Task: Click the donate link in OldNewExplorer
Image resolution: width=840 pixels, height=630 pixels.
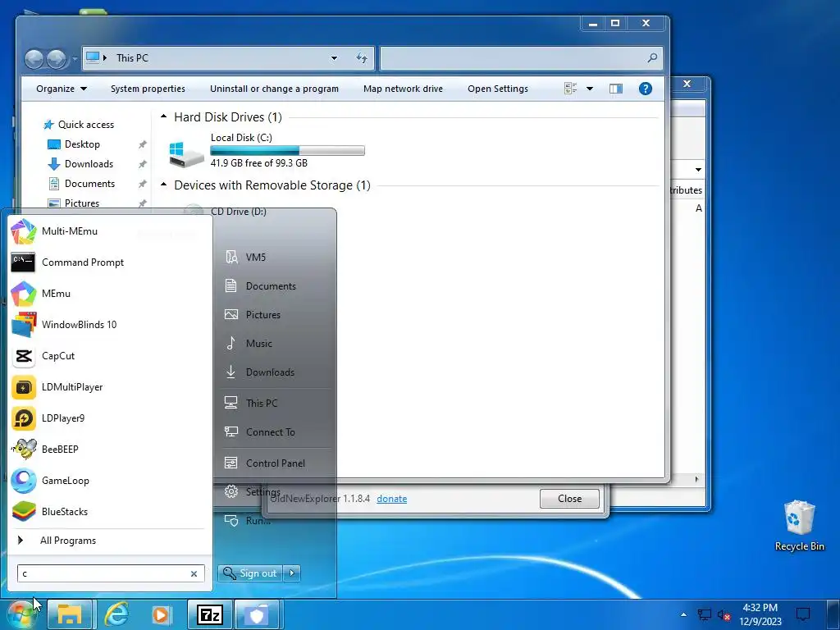Action: click(x=391, y=499)
